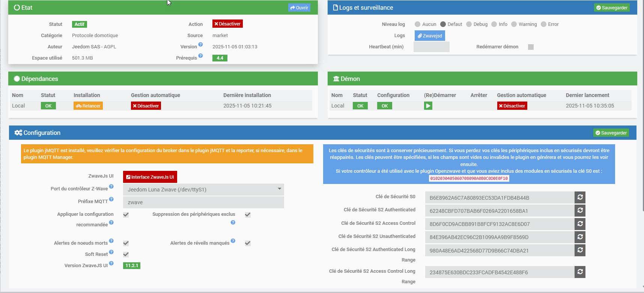Click the 4.4 Prérequis badge
Screen dimensions: 644x293
tap(220, 58)
